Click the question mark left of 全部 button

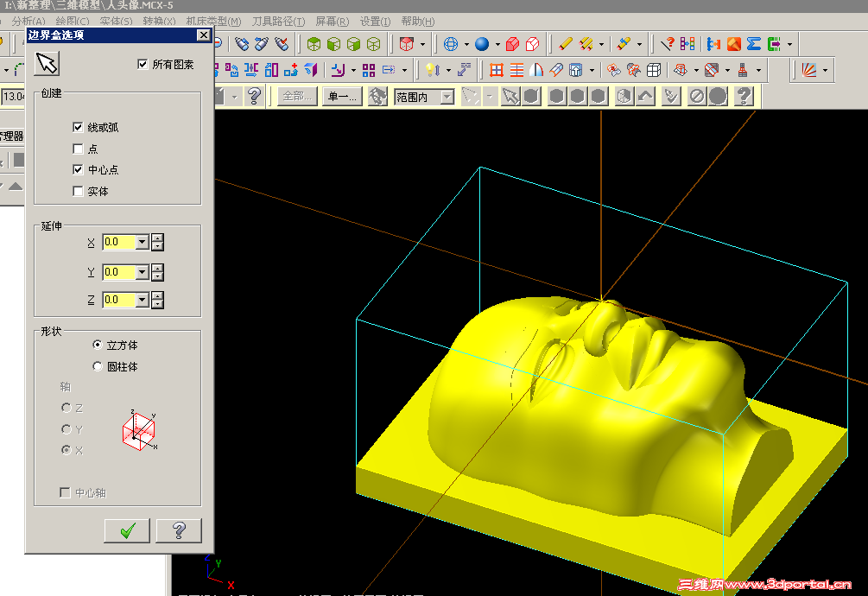click(x=254, y=96)
